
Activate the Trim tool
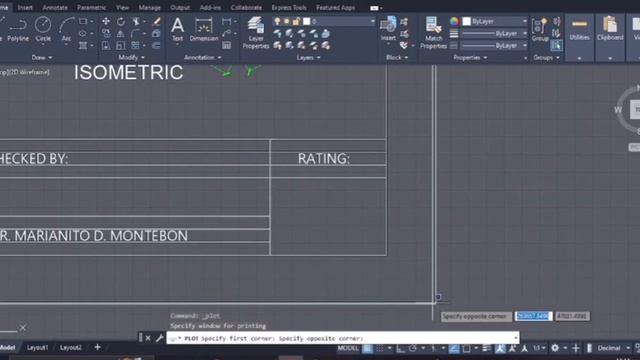click(136, 21)
